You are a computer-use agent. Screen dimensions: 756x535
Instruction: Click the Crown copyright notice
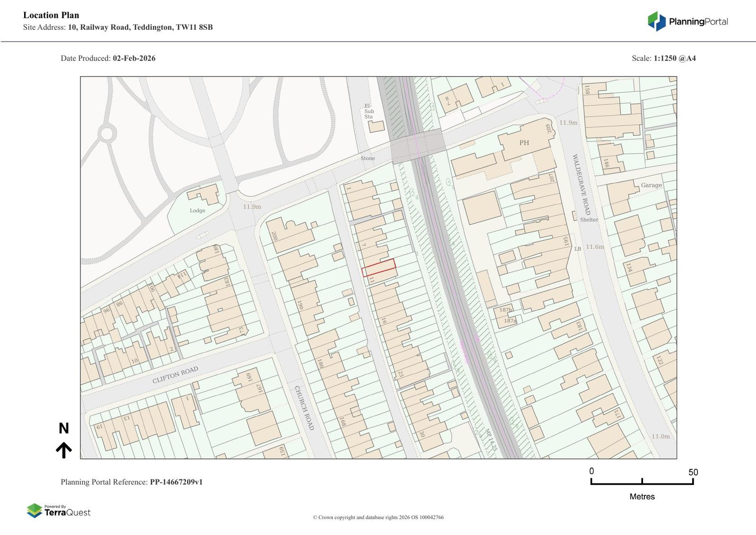tap(378, 518)
